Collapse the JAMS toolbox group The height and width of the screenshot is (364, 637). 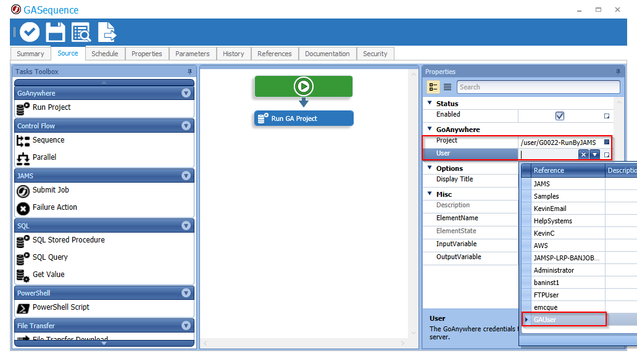click(x=186, y=176)
